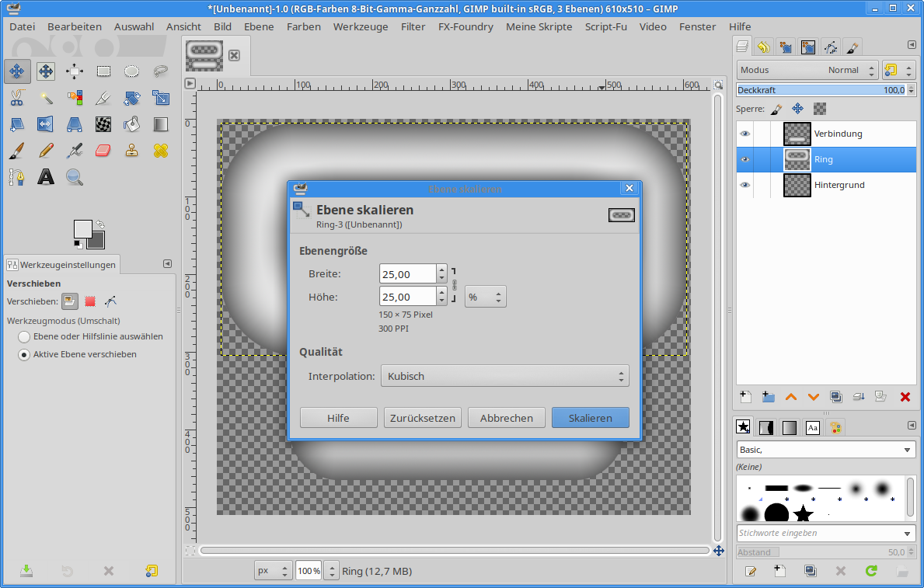Open the Filter menu
The height and width of the screenshot is (588, 924).
(x=413, y=26)
